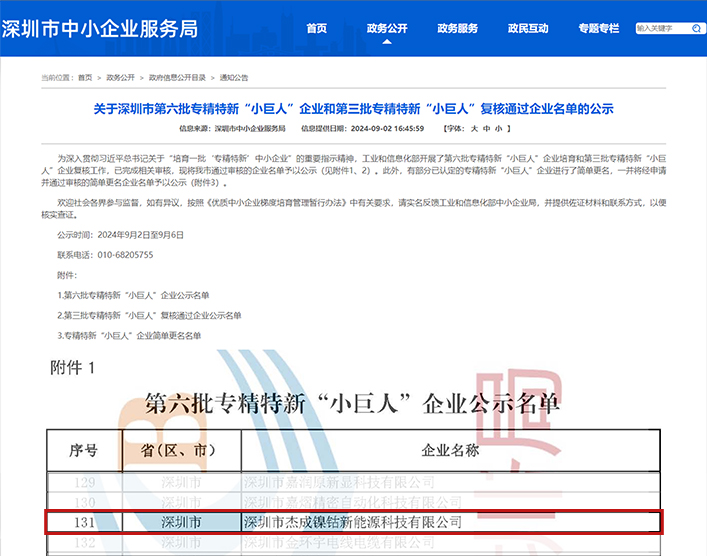The height and width of the screenshot is (556, 707).
Task: Open attachment 3 企业简单更名名单
Action: [x=129, y=335]
